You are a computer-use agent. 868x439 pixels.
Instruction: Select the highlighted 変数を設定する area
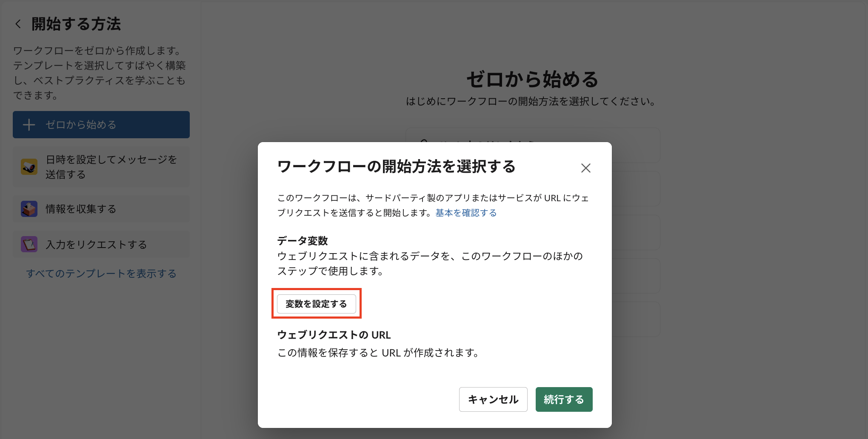coord(316,303)
